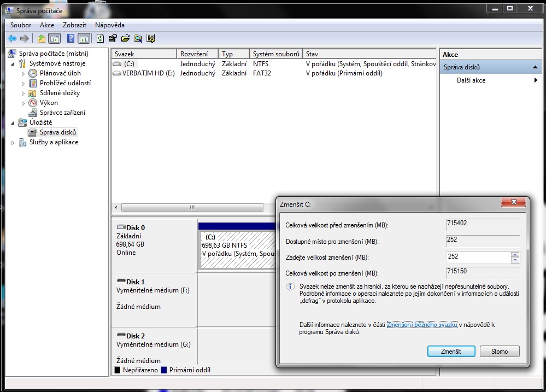Expand the Služby a aplikace node
The image size is (546, 392).
(14, 142)
